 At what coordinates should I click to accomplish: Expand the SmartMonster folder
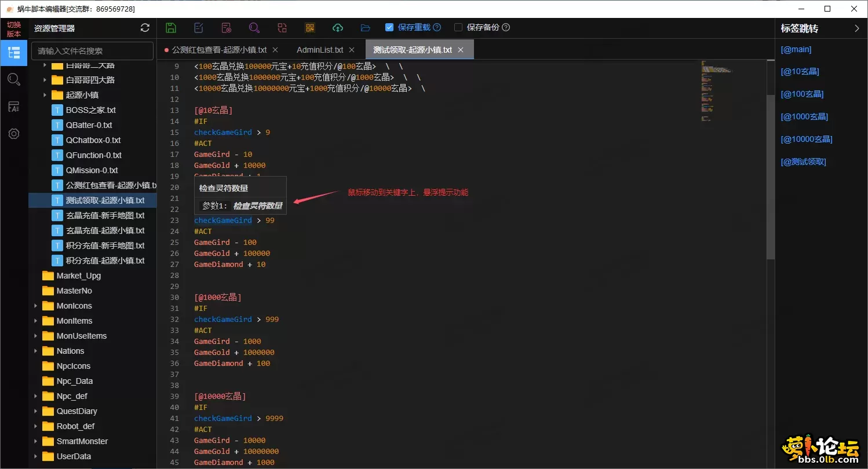[36, 441]
